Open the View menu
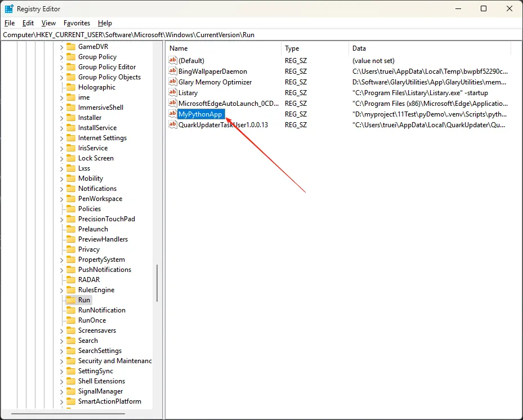Viewport: 523px width, 420px height. (48, 23)
